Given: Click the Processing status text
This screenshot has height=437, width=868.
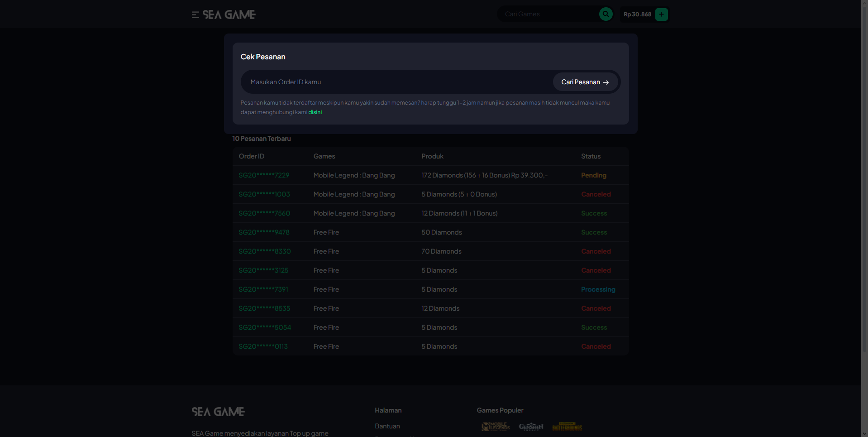Looking at the screenshot, I should pyautogui.click(x=598, y=289).
